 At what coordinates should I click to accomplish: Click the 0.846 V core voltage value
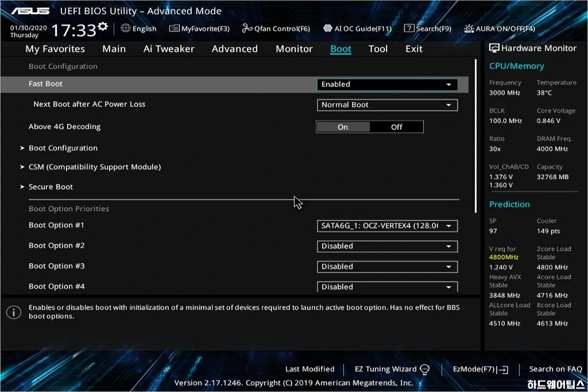548,121
